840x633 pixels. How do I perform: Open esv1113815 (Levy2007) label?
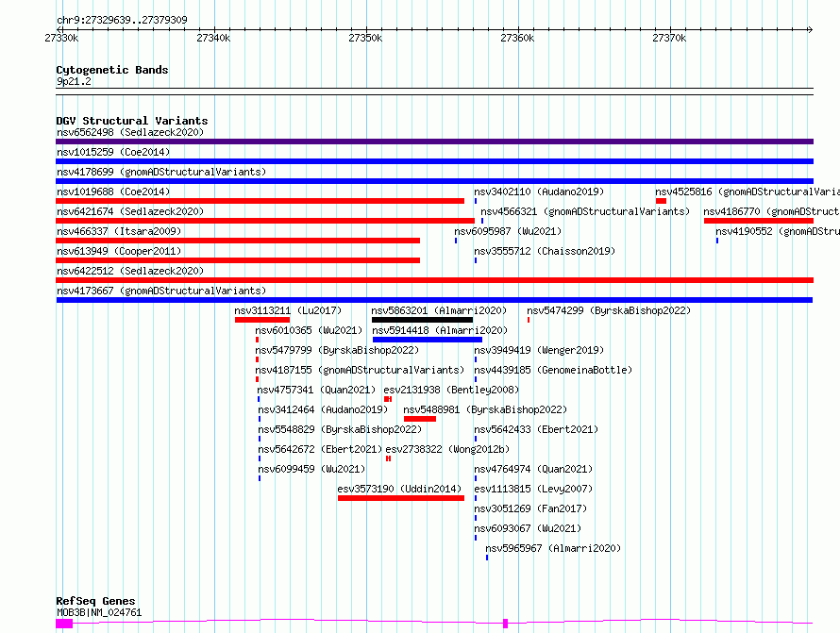[533, 489]
